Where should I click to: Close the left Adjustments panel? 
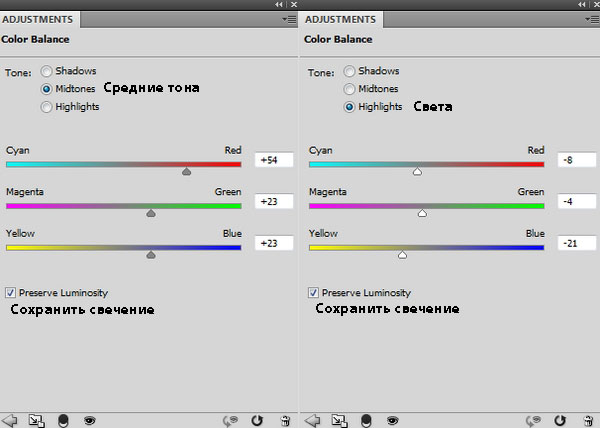pos(294,4)
